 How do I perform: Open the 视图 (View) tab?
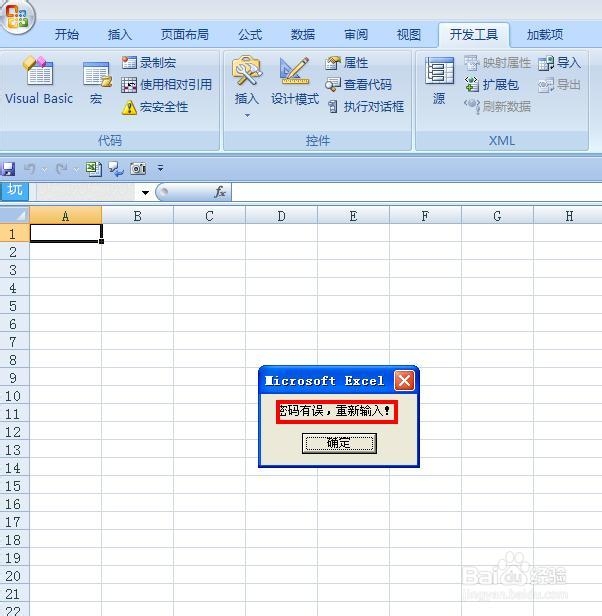pos(409,35)
